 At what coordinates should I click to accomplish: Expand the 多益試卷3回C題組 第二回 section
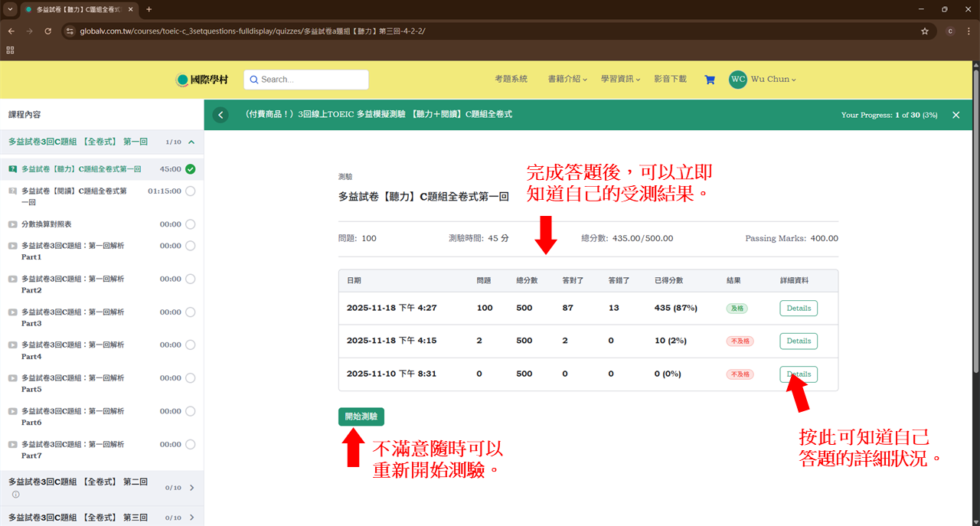(191, 487)
